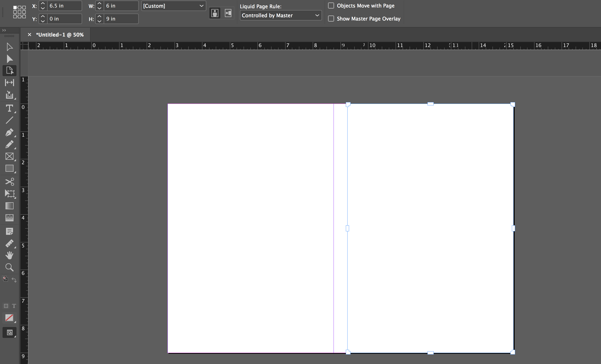Select the Type tool

pos(10,109)
